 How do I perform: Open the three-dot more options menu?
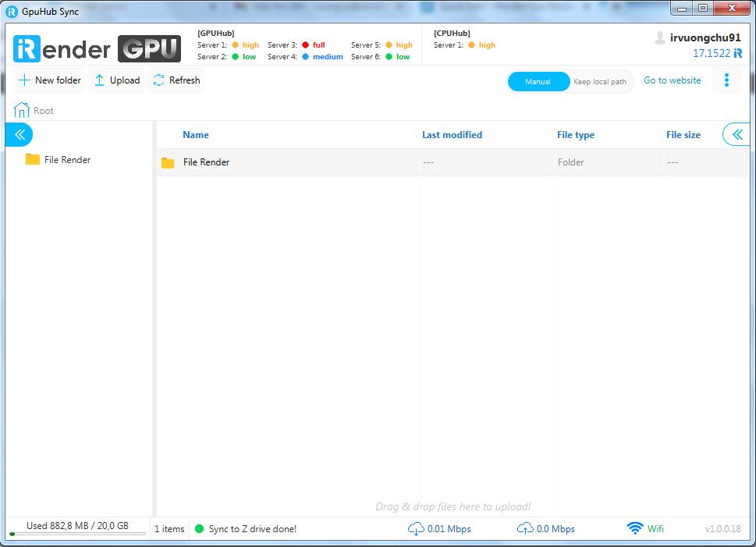(726, 80)
